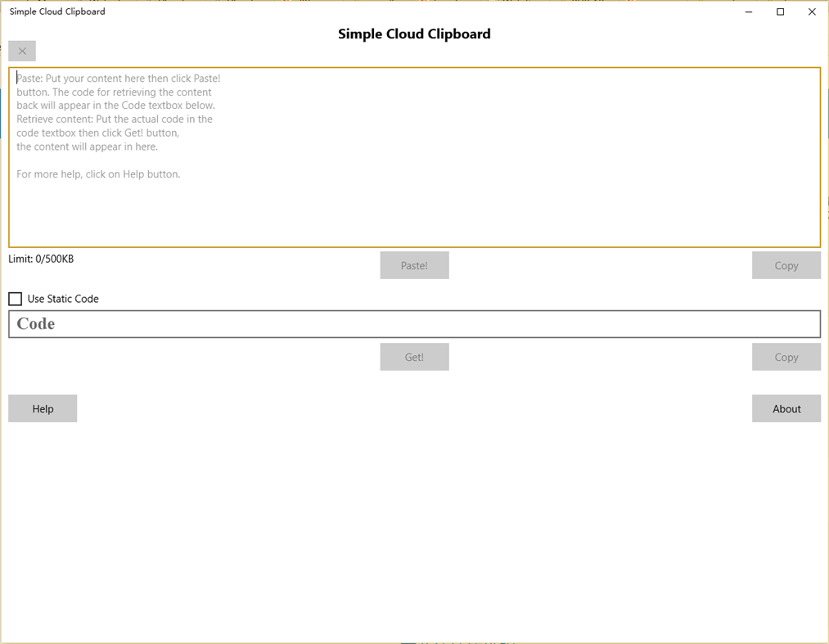
Task: Click inside the Code input field
Action: tap(414, 323)
